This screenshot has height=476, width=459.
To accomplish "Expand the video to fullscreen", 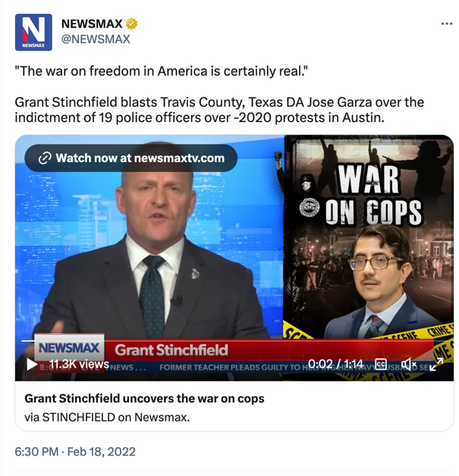I will (x=436, y=364).
